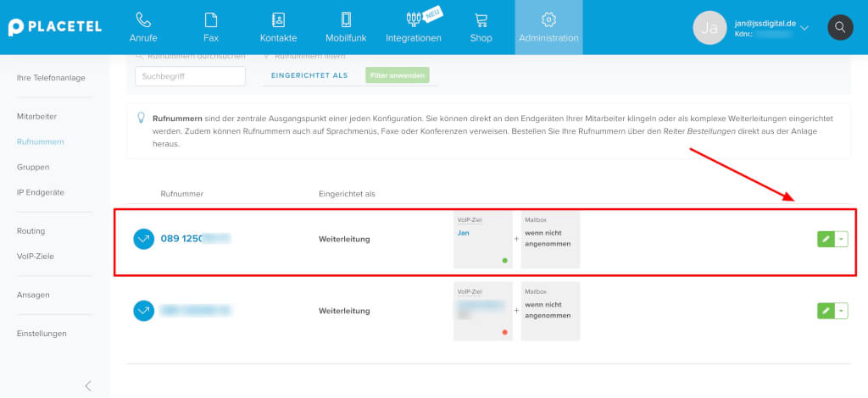Select Rufnummern in sidebar
Viewport: 868px width, 398px height.
(41, 141)
